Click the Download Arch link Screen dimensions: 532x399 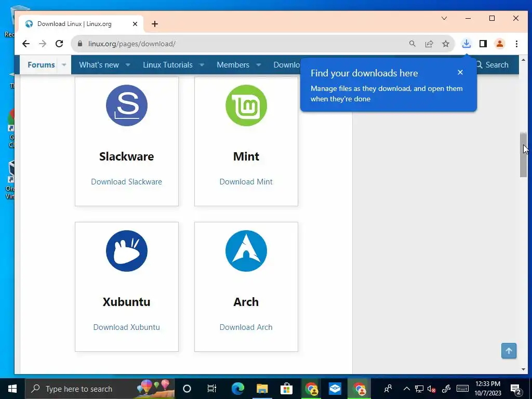(246, 327)
